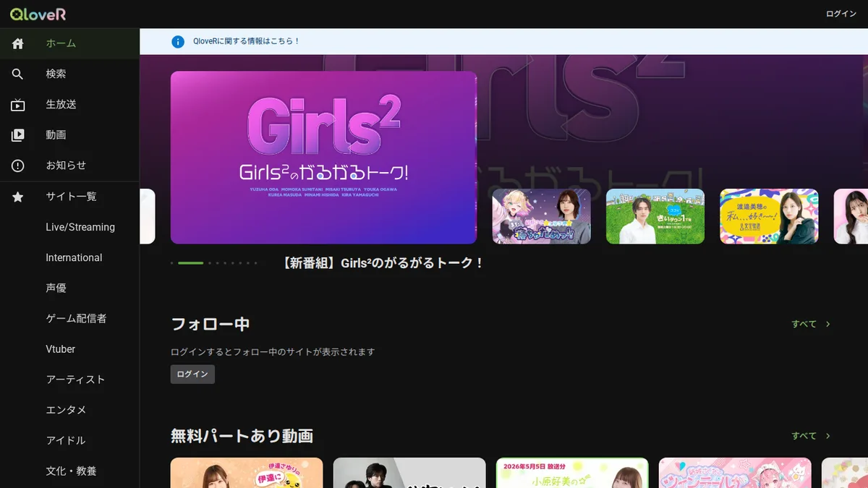The image size is (868, 488).
Task: Open the Girls² がるがるトーク main banner
Action: click(x=323, y=158)
